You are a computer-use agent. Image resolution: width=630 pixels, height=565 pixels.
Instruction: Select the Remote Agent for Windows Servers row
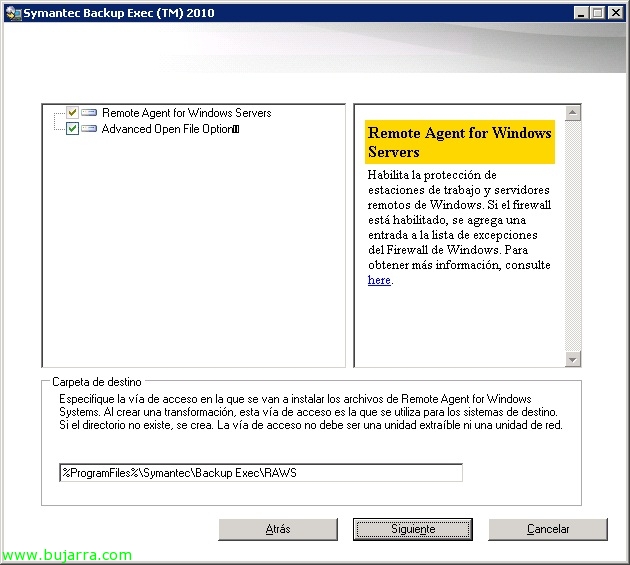[x=186, y=113]
